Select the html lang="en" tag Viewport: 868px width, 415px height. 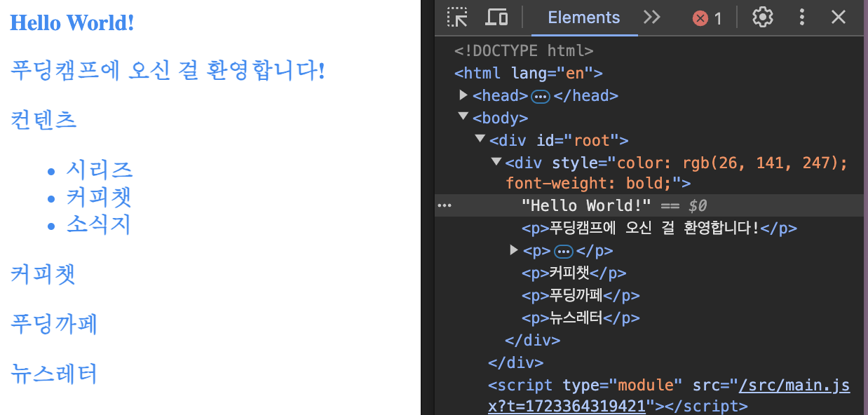(x=529, y=73)
